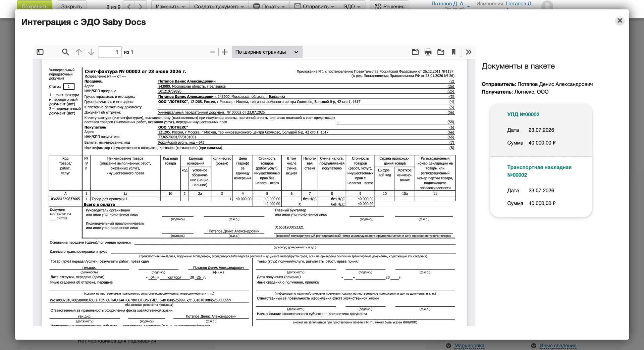644x350 pixels.
Task: Click the 'Счет-фактура № 00002' heading
Action: point(135,71)
